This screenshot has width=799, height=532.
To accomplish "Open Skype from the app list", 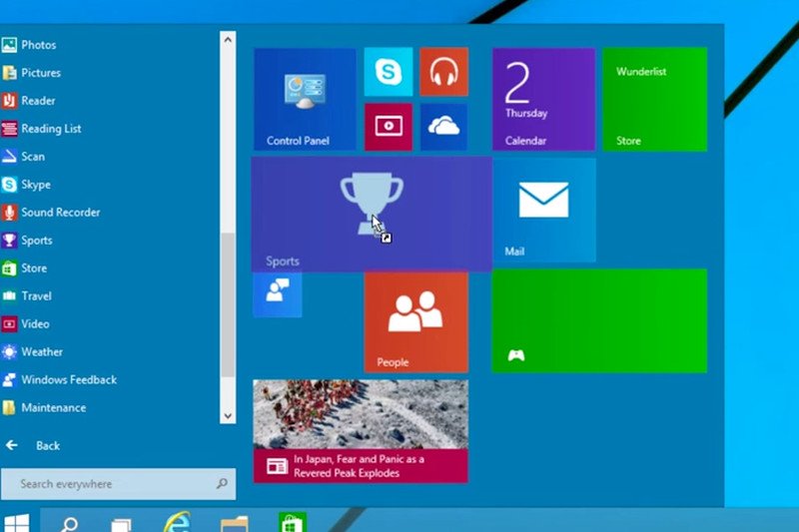I will 27,185.
